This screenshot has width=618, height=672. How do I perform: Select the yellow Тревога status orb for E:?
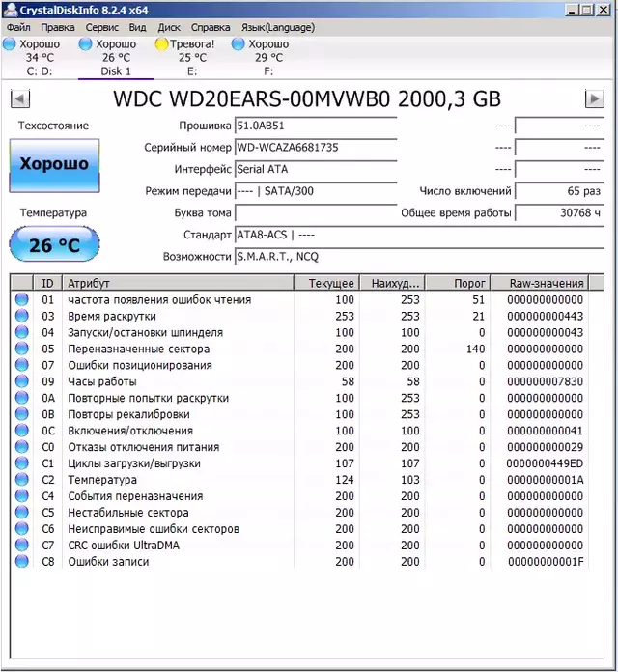coord(161,43)
